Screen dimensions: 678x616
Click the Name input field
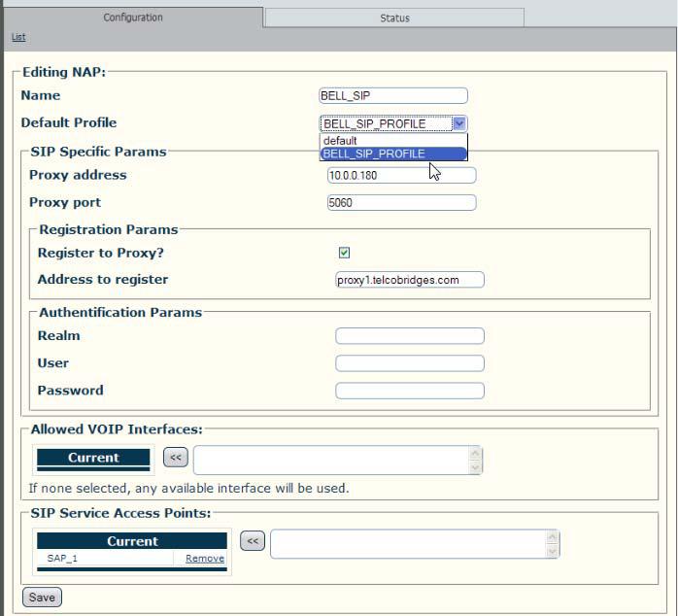(x=393, y=95)
